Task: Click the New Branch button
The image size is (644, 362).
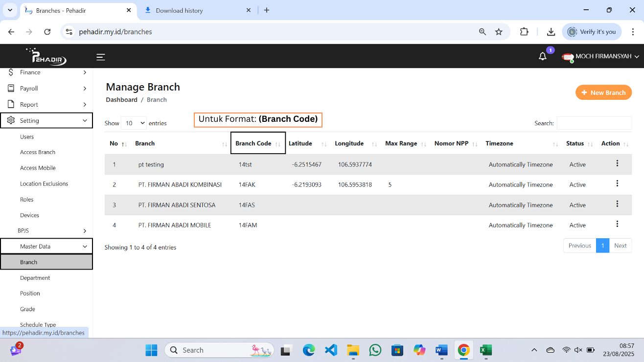Action: [603, 92]
